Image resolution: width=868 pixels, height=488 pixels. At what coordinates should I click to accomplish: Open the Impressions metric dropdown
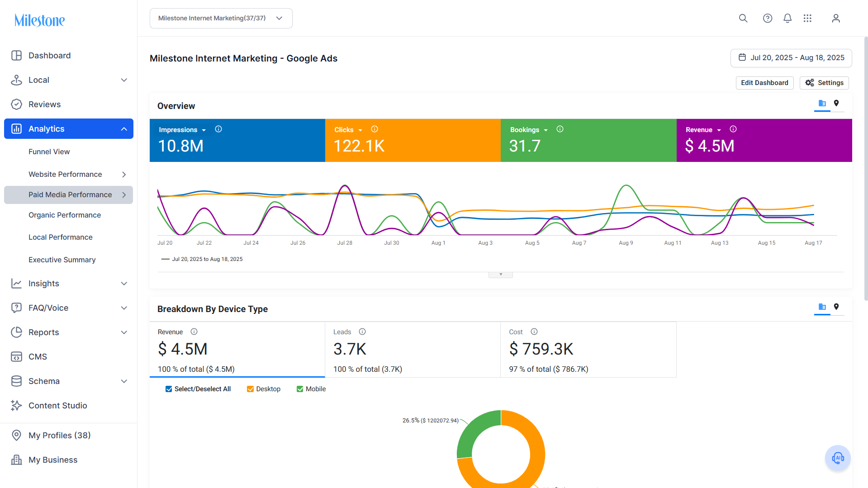pos(204,130)
